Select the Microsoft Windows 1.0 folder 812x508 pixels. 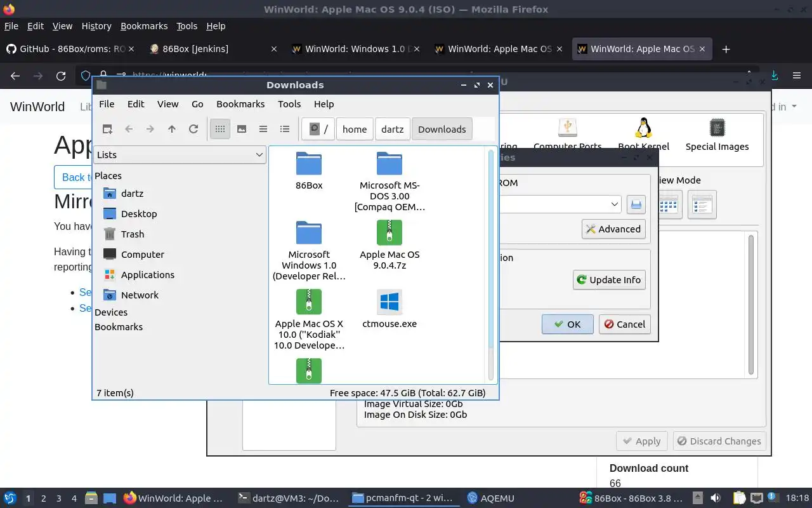pos(309,250)
